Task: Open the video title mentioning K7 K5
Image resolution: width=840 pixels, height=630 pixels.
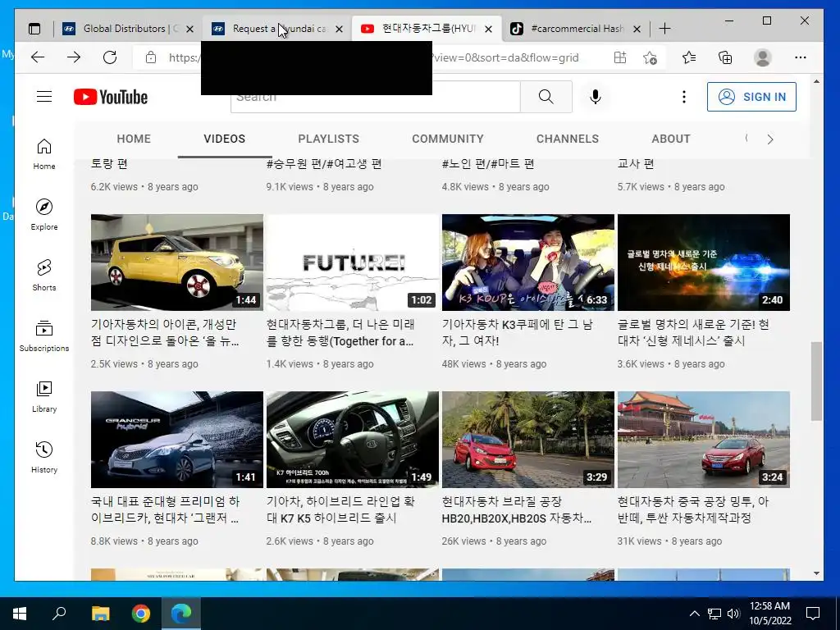Action: [340, 510]
